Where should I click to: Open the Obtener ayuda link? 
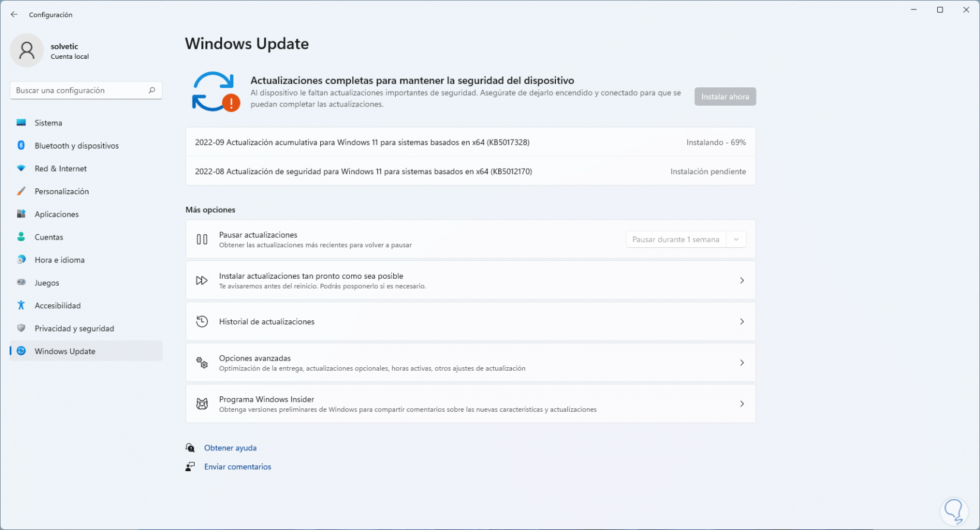coord(230,448)
